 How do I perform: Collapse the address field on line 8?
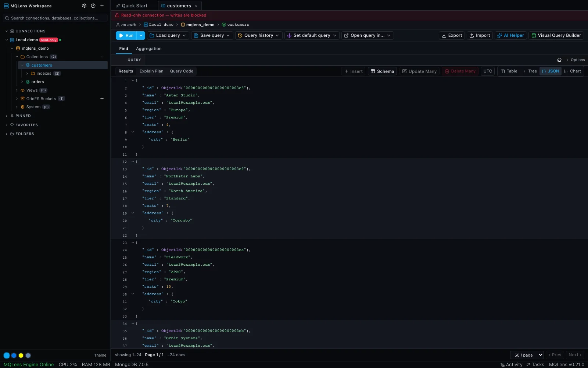(x=133, y=132)
